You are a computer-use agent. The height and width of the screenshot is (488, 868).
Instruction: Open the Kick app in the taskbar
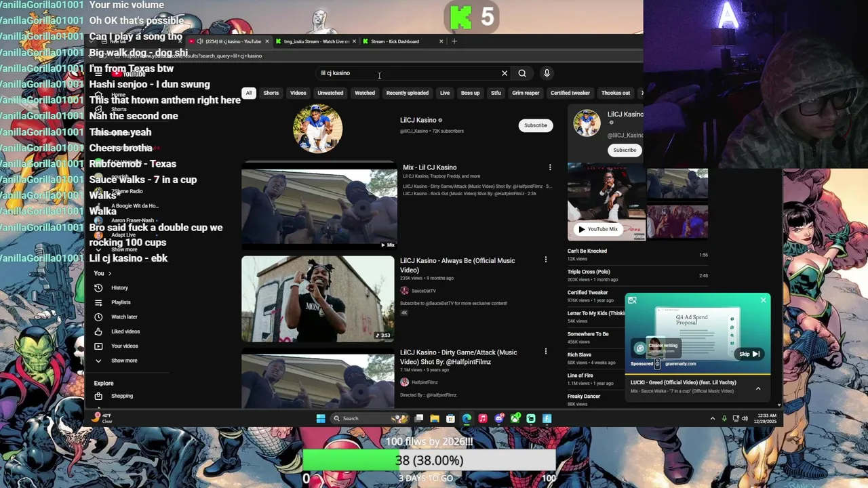(x=531, y=418)
